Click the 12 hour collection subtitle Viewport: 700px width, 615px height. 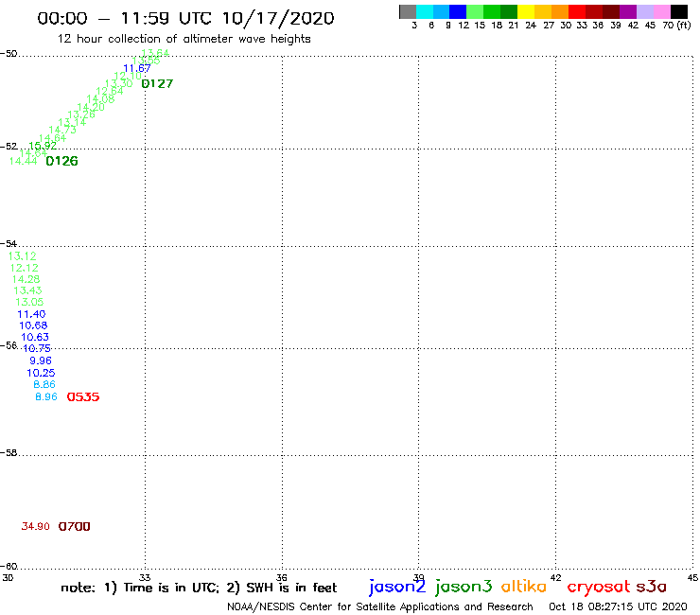pos(184,39)
